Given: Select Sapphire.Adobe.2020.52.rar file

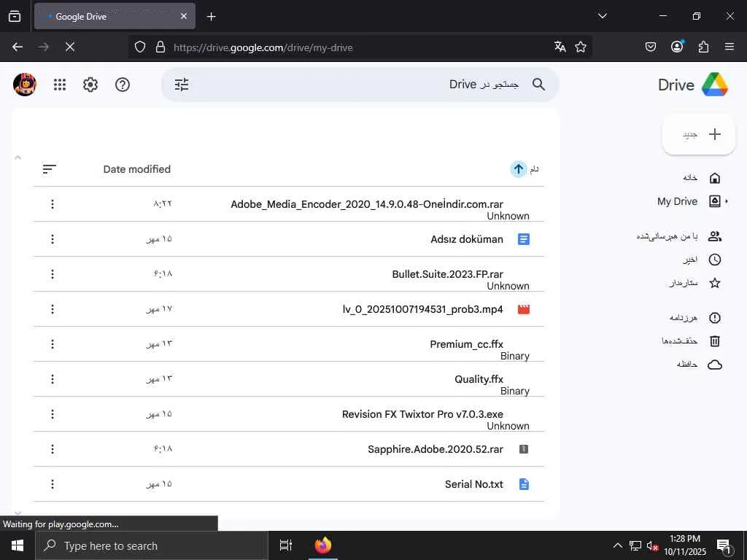Looking at the screenshot, I should pos(289,449).
